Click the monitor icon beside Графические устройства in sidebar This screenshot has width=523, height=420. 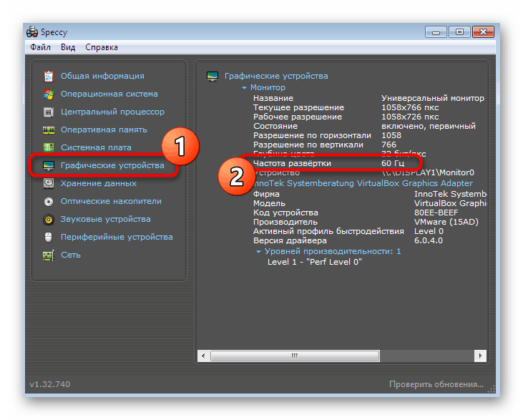coord(49,165)
